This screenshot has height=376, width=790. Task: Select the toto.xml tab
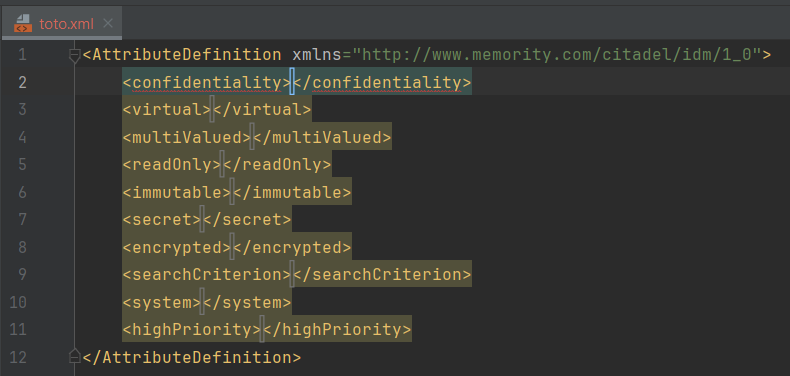(x=61, y=23)
